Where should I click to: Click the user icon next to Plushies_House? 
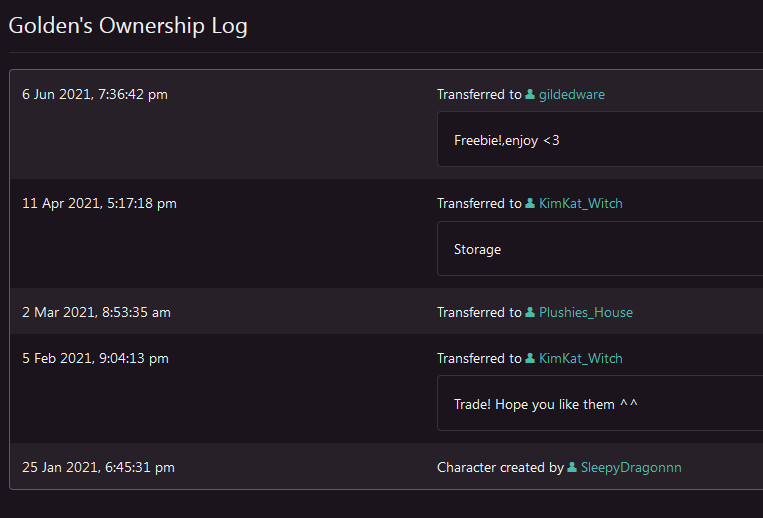530,313
